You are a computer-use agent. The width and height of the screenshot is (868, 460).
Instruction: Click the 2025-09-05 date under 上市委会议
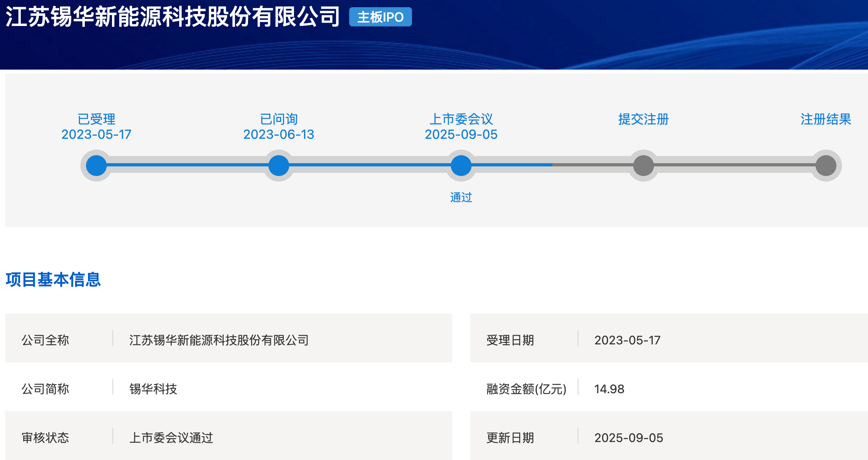(x=461, y=134)
